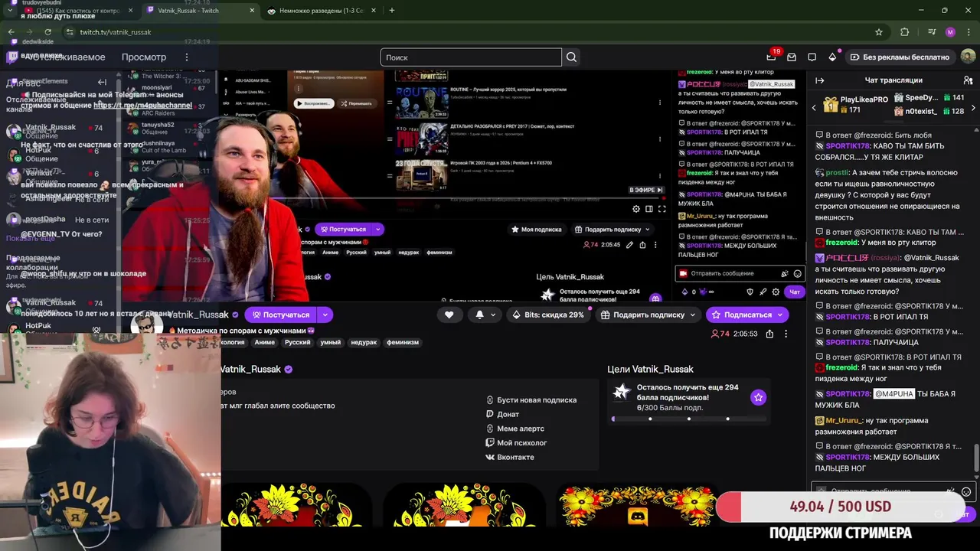Screen dimensions: 980x551
Task: Open a new browser tab
Action: tap(391, 10)
